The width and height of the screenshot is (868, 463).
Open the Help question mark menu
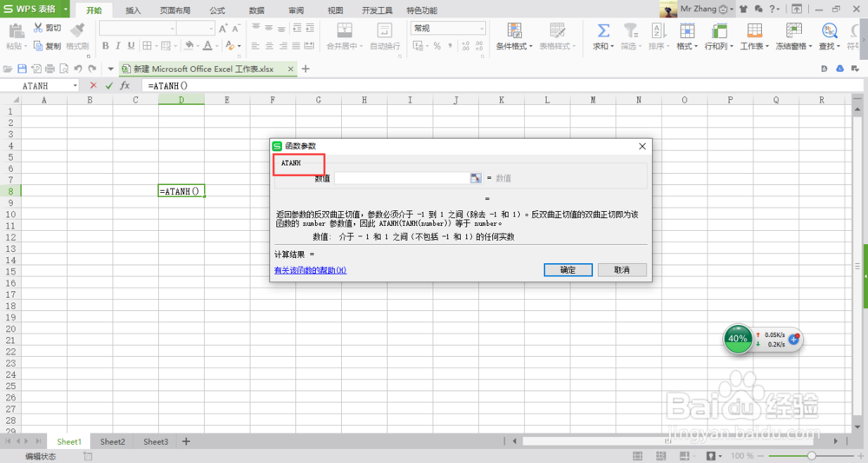click(774, 9)
